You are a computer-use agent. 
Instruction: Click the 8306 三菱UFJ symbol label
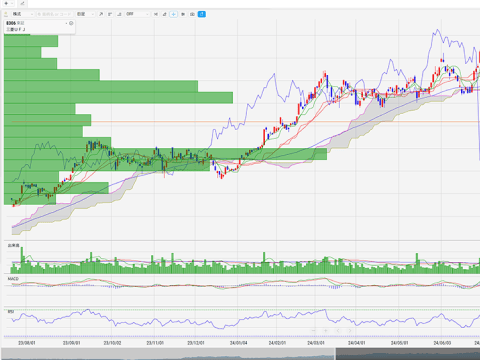(x=16, y=26)
